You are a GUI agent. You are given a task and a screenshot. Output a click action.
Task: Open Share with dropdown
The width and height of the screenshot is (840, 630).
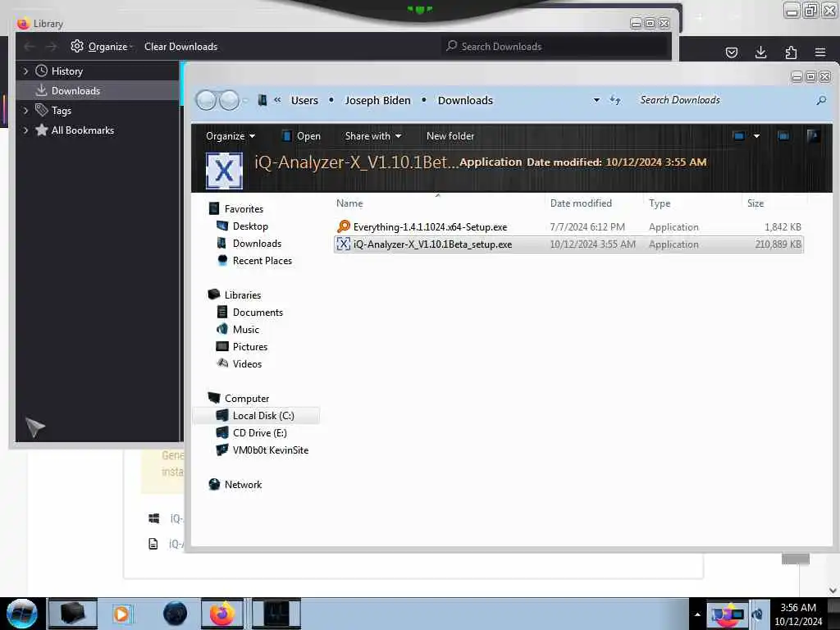pyautogui.click(x=373, y=136)
